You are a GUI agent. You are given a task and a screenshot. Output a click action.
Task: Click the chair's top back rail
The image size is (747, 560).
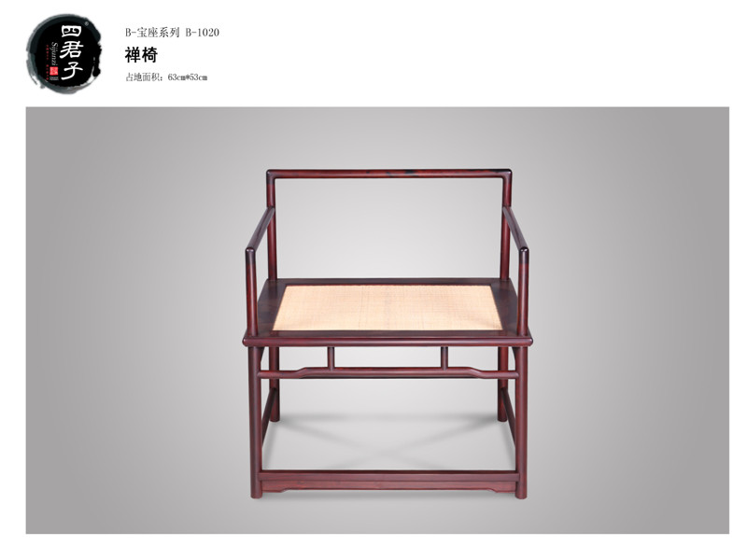(389, 174)
